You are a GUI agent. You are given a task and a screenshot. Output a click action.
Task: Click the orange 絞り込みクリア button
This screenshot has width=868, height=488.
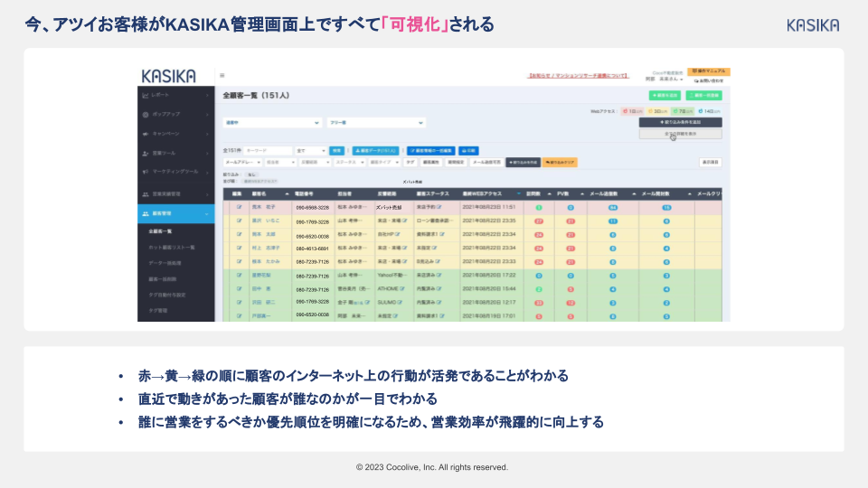[x=560, y=163]
